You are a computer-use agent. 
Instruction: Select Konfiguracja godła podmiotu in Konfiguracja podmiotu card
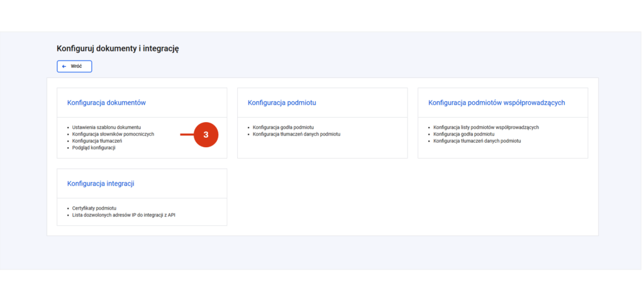pos(283,128)
